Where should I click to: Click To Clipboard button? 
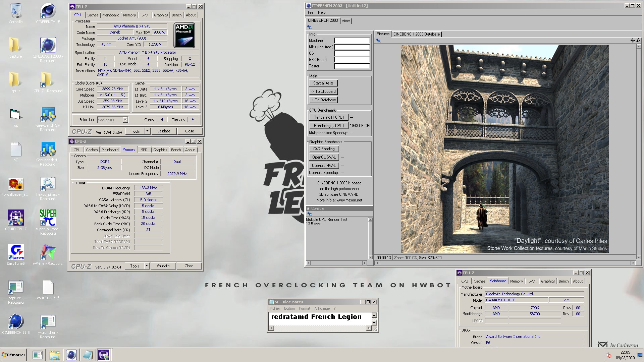click(323, 92)
